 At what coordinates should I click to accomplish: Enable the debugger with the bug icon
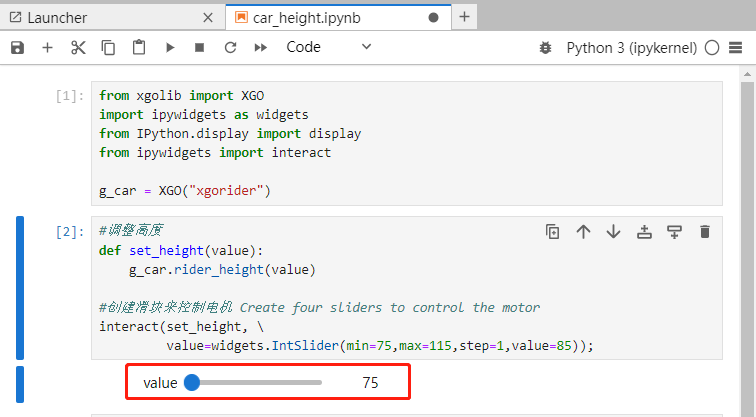click(545, 48)
